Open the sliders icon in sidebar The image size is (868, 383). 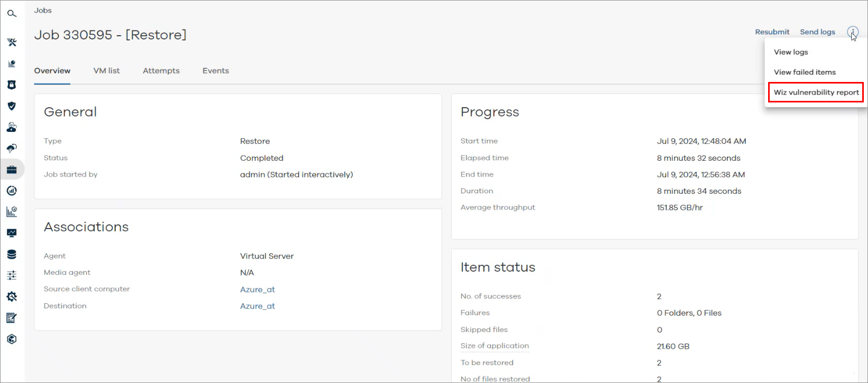pos(12,275)
